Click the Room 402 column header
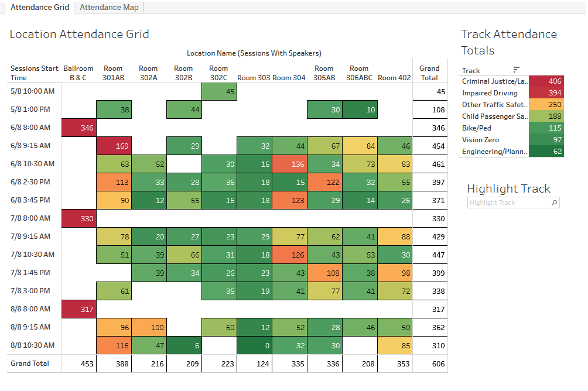This screenshot has height=391, width=588. pyautogui.click(x=394, y=77)
